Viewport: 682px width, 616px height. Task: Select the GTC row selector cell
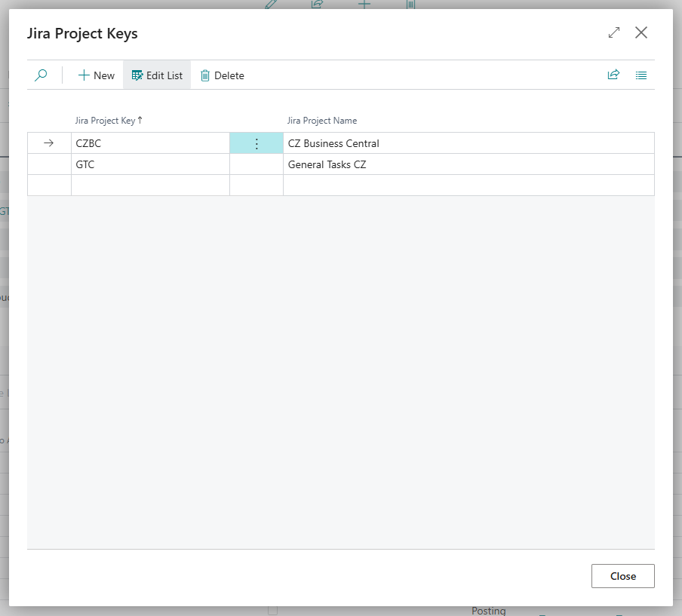49,164
